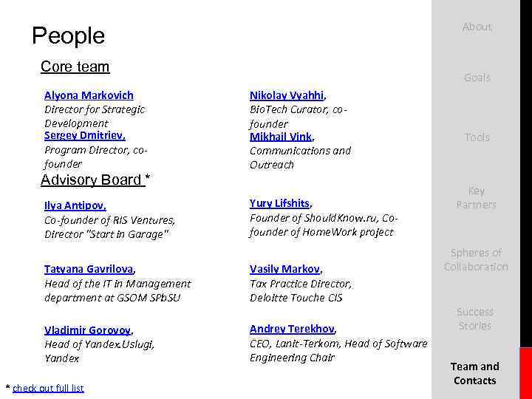Switch to the Tools tab
The height and width of the screenshot is (399, 532).
tap(477, 137)
